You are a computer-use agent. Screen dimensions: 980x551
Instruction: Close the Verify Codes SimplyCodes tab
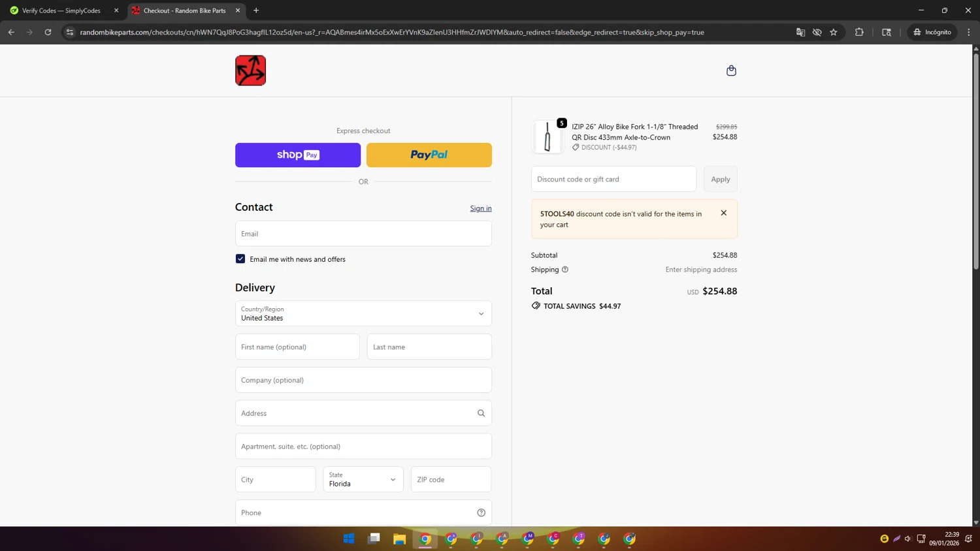coord(116,10)
